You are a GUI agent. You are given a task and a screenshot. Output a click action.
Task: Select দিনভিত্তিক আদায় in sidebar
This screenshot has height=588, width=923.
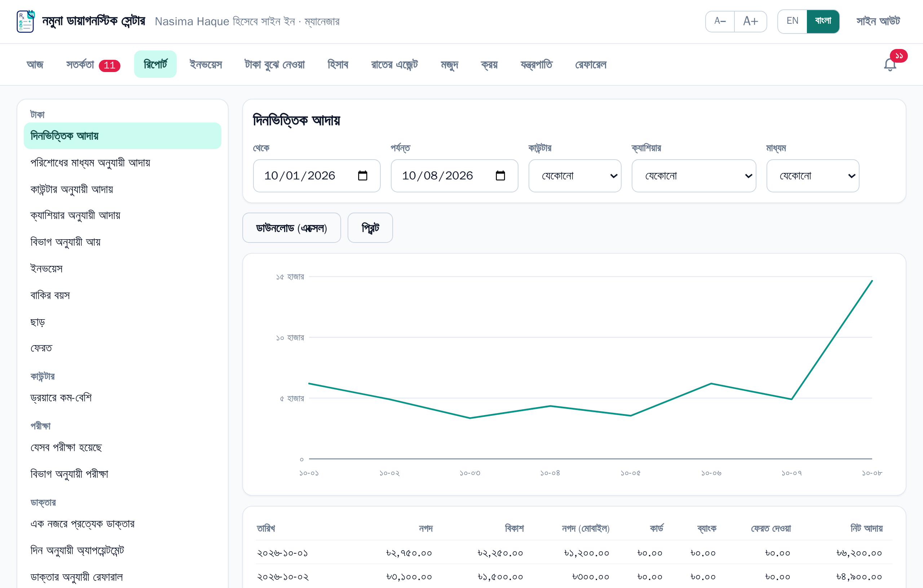[x=122, y=136]
